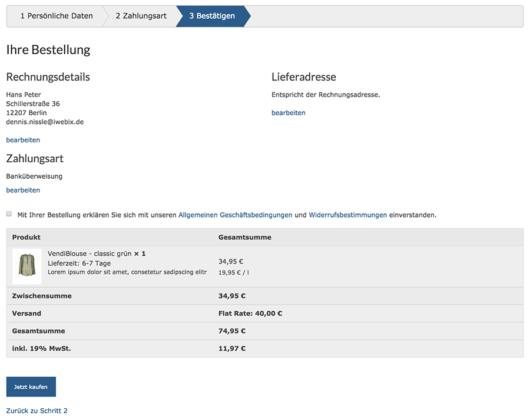Go to step 1 Persönliche Daten
Image resolution: width=530 pixels, height=420 pixels.
(x=57, y=16)
